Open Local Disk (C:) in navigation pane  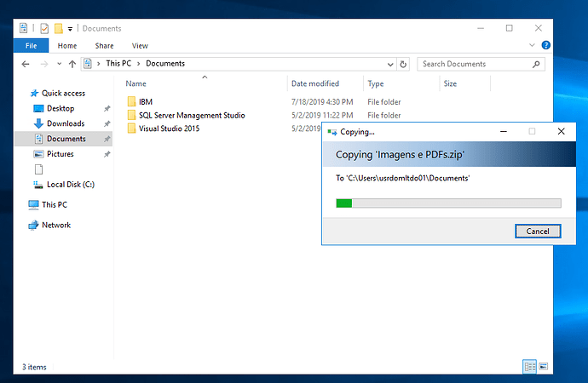tap(71, 185)
